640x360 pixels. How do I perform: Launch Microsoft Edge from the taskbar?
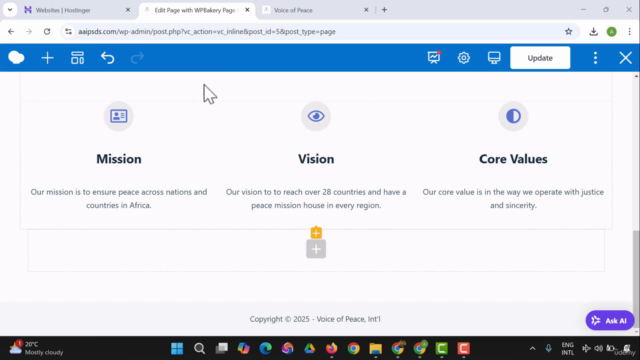(266, 348)
